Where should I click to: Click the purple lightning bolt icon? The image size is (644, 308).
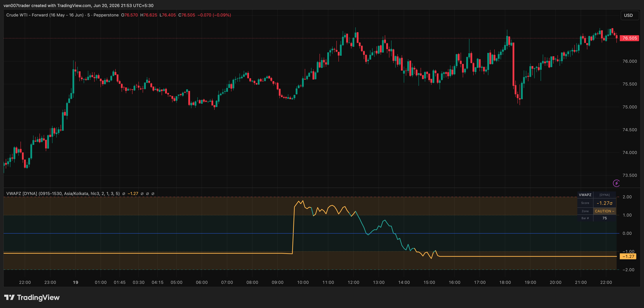(x=616, y=183)
